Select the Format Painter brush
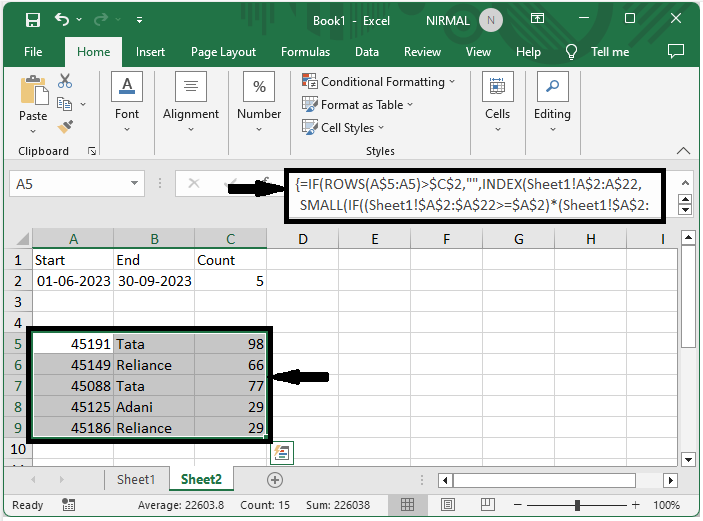Screen dimensions: 703x521 tap(65, 127)
